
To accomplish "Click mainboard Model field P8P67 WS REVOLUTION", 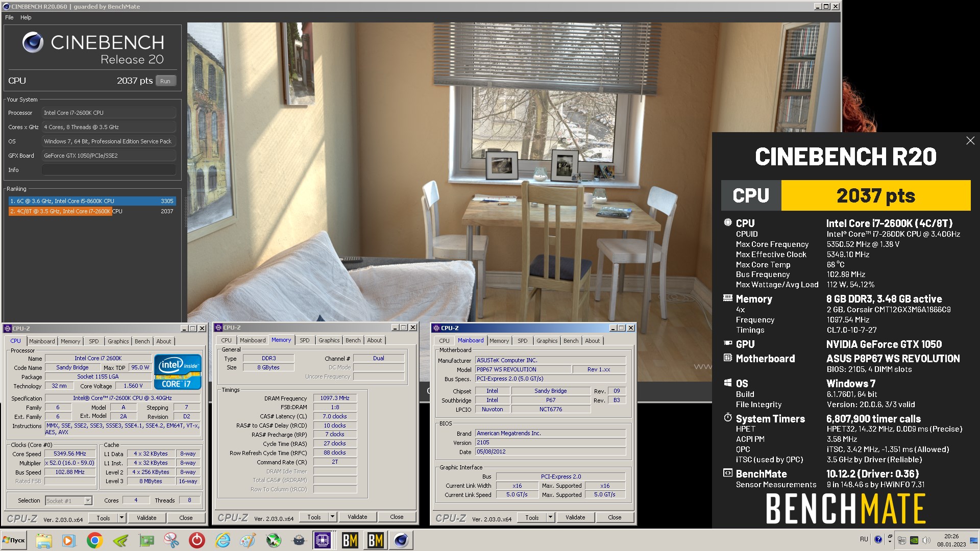I will click(523, 369).
